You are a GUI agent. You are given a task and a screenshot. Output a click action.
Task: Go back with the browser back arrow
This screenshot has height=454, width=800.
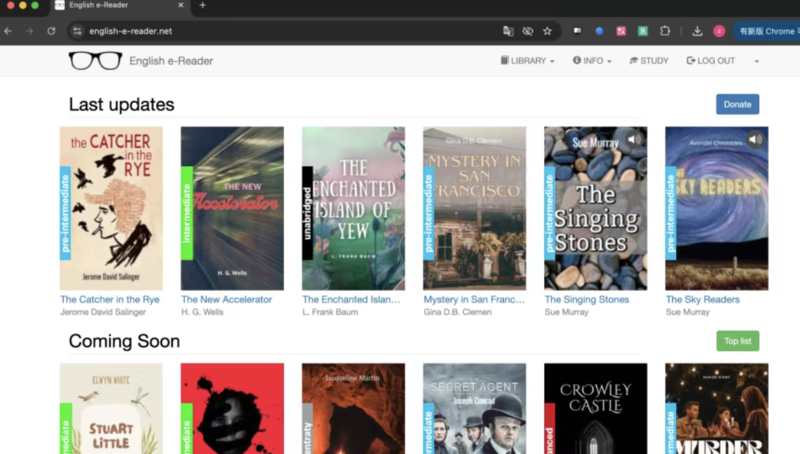pyautogui.click(x=8, y=31)
